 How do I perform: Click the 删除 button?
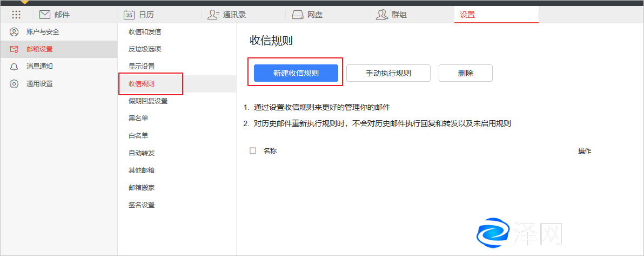(465, 73)
